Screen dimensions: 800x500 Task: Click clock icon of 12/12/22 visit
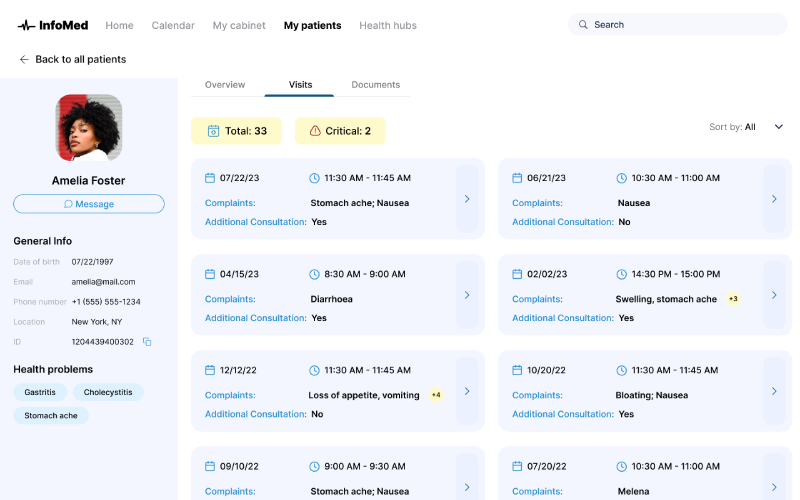tap(314, 370)
